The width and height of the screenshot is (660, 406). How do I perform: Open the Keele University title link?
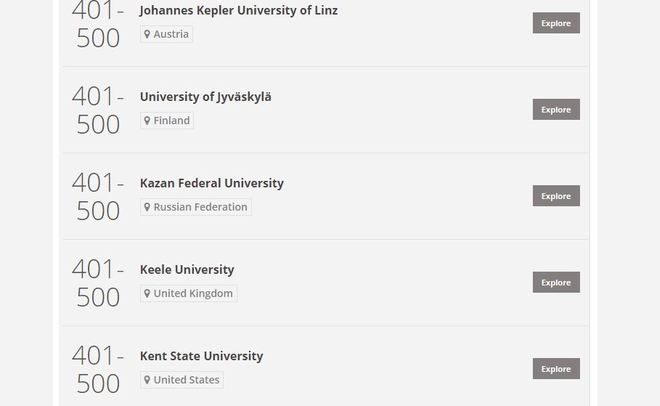click(186, 270)
